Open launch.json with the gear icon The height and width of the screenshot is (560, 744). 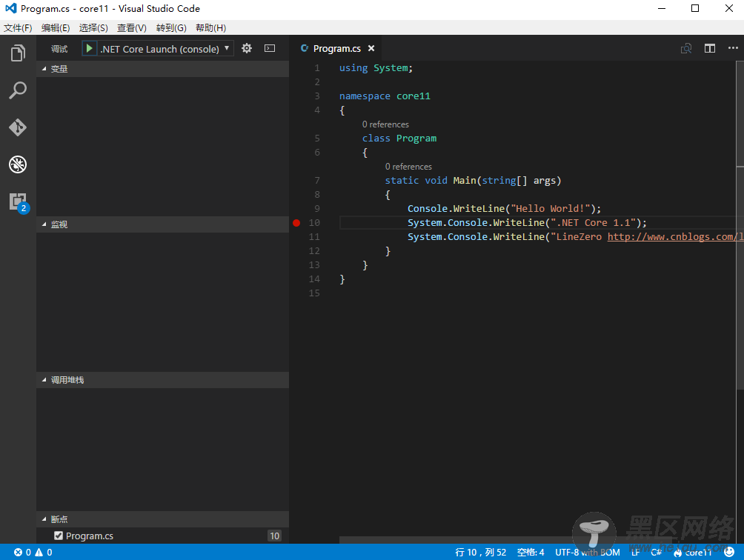(247, 48)
